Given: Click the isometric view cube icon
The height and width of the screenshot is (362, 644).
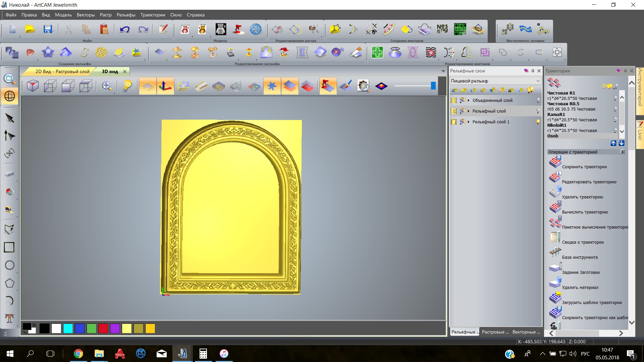Looking at the screenshot, I should pos(33,86).
